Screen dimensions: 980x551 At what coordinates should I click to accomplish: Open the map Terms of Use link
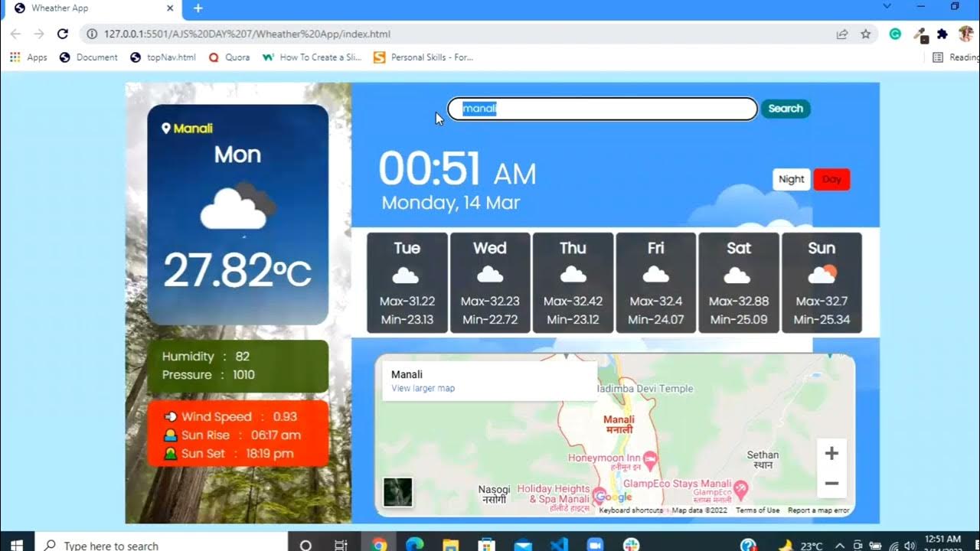click(x=757, y=510)
